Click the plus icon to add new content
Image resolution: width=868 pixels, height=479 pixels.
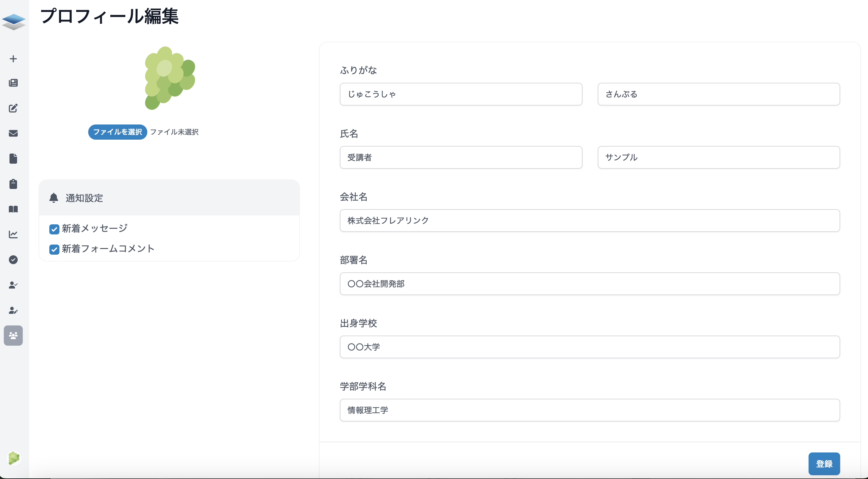pos(13,59)
